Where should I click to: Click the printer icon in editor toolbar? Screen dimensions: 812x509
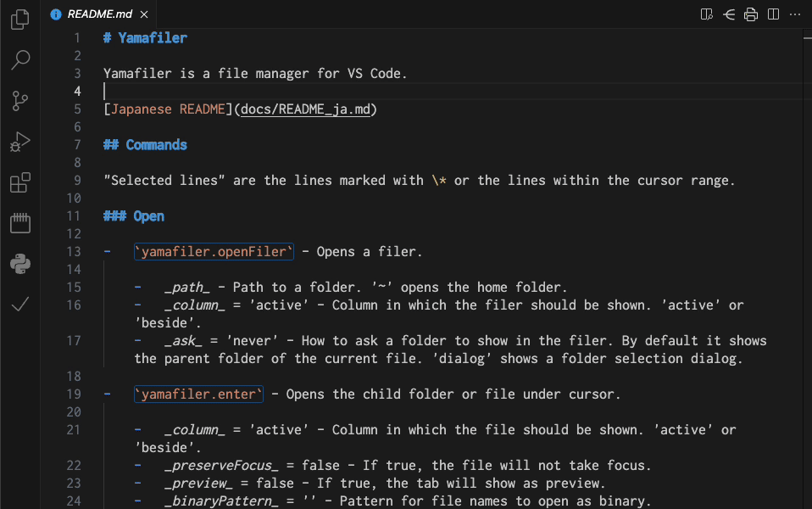click(x=751, y=14)
